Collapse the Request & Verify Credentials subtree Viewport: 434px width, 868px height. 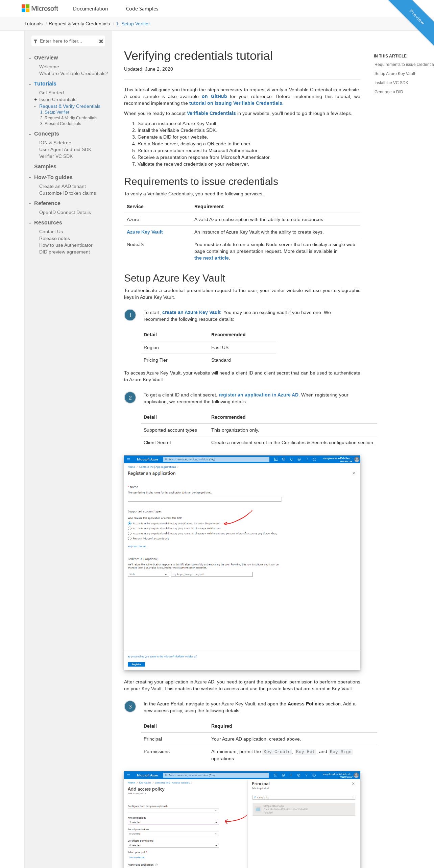[x=35, y=106]
